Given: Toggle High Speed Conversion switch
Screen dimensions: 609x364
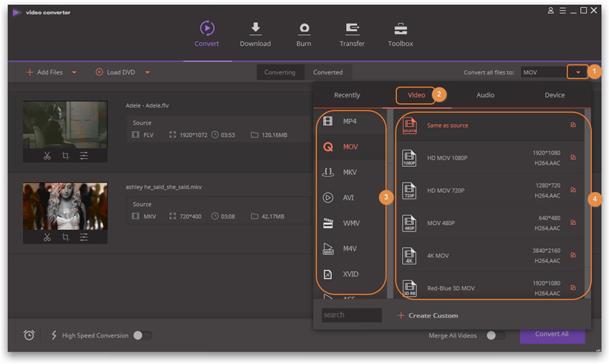Looking at the screenshot, I should tap(143, 335).
